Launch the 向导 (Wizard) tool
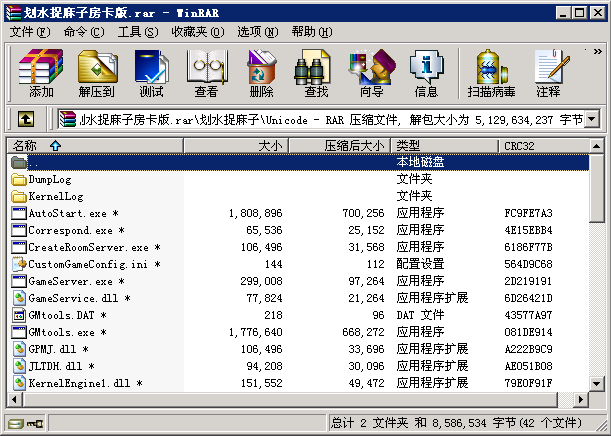 [x=371, y=74]
